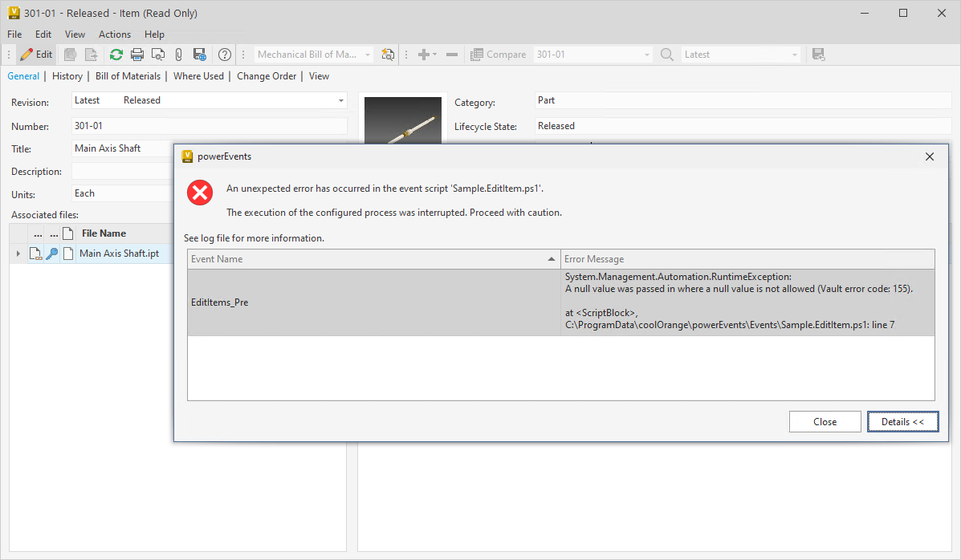Click the Error Message column header
The height and width of the screenshot is (560, 961).
click(747, 259)
